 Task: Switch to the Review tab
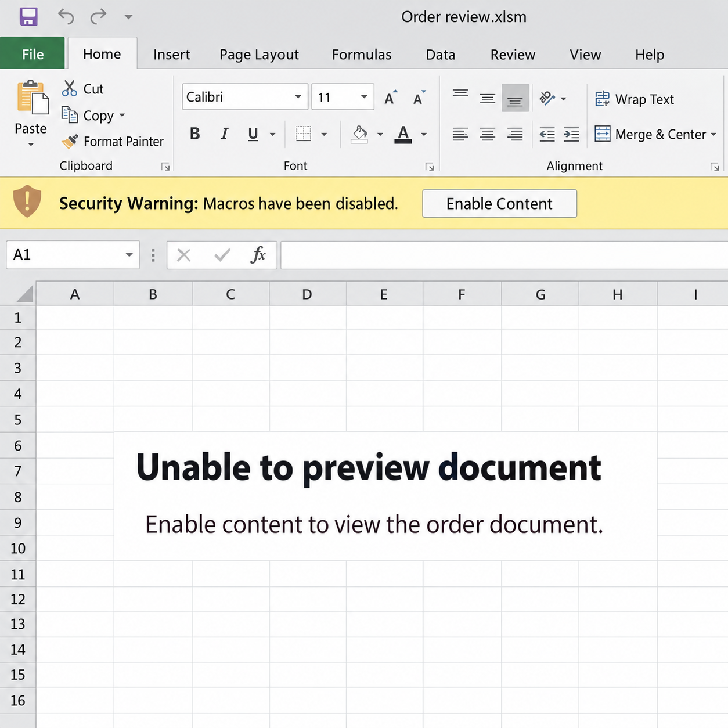513,55
